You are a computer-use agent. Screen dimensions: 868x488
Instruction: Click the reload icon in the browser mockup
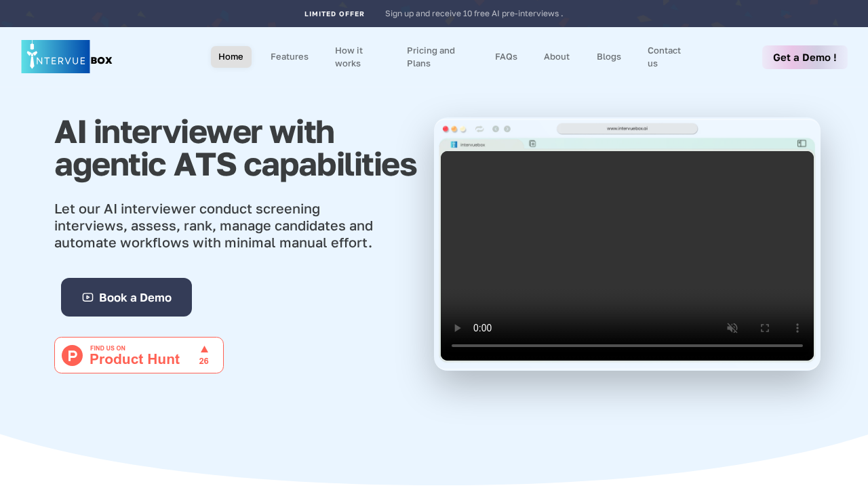(x=479, y=129)
